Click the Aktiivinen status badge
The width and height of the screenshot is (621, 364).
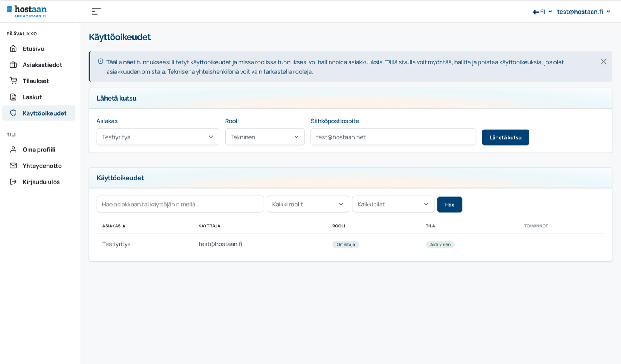[x=440, y=244]
